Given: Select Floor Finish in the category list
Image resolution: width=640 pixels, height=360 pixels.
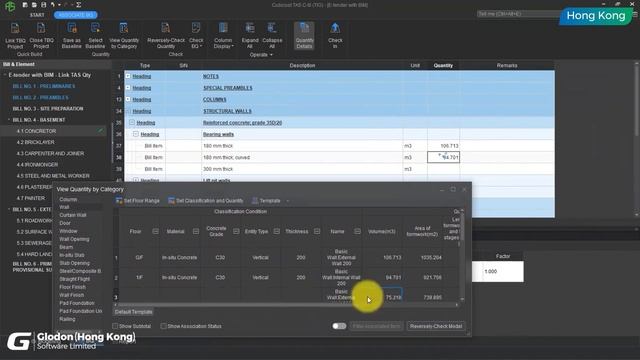Looking at the screenshot, I should coord(73,287).
